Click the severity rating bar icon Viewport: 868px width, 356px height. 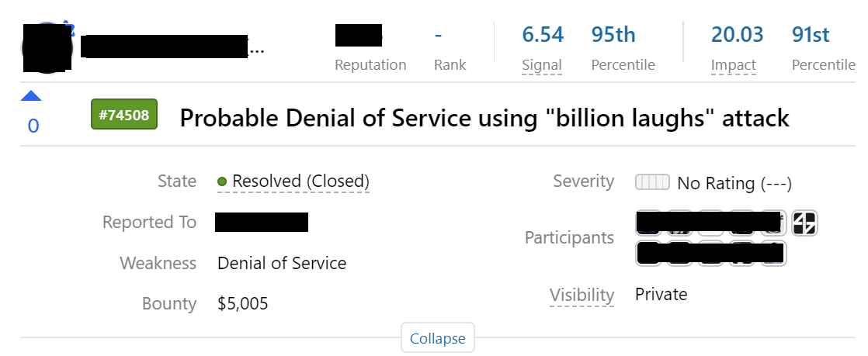pyautogui.click(x=652, y=182)
